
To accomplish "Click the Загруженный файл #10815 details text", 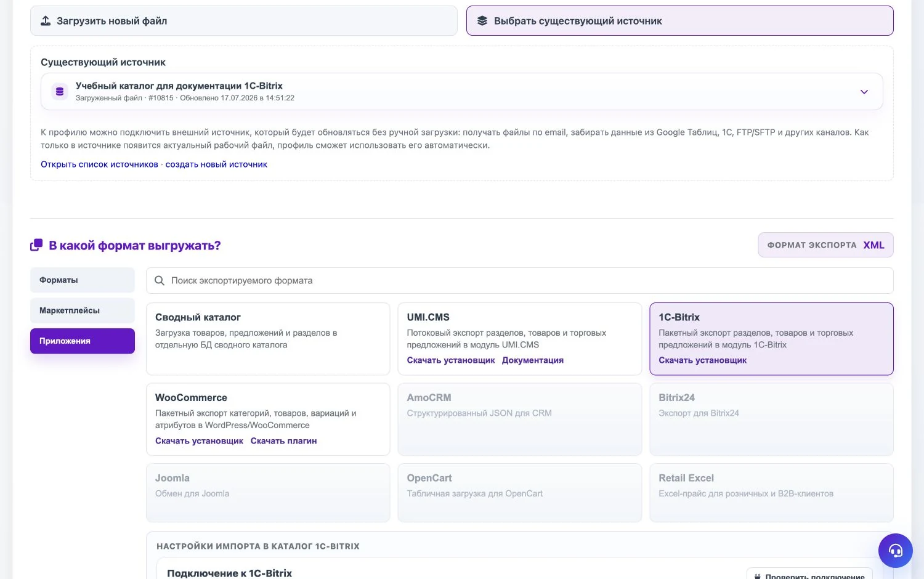I will pos(185,98).
